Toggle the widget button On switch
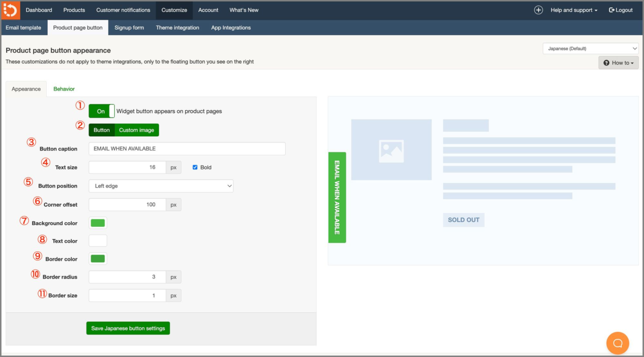This screenshot has width=644, height=357. (102, 111)
